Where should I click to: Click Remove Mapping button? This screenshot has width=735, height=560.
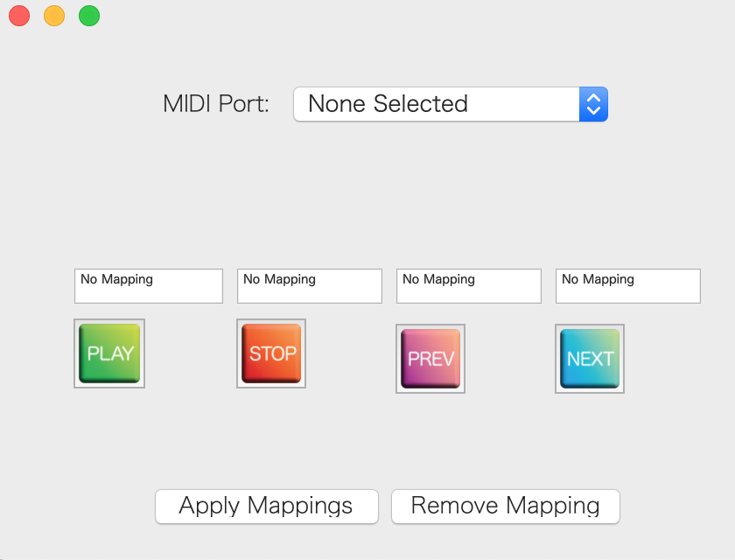(505, 506)
